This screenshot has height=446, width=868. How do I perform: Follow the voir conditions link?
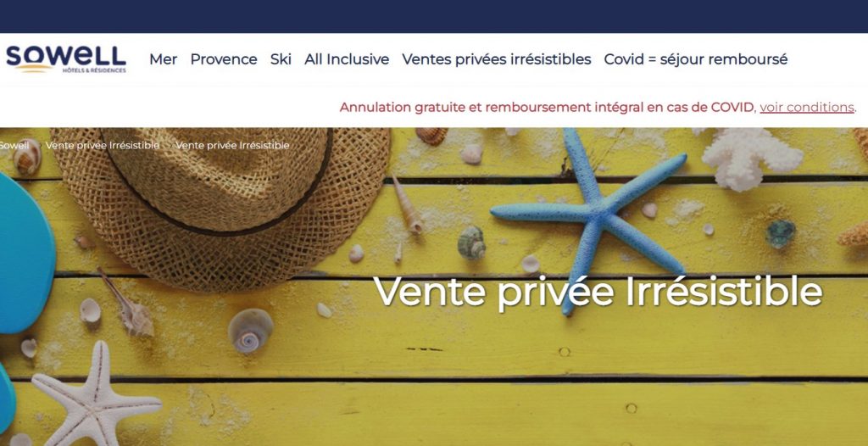point(807,107)
